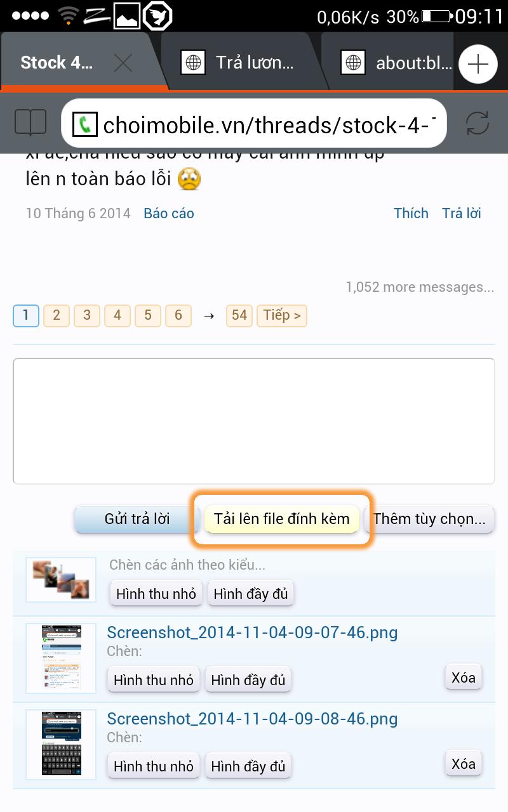Open the bookmarks book icon
The image size is (508, 812).
pos(30,122)
